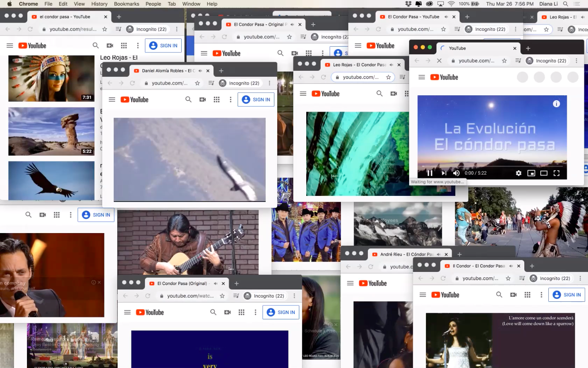Reload page in Daniel Alomía Robles window
The height and width of the screenshot is (368, 588).
coord(132,83)
